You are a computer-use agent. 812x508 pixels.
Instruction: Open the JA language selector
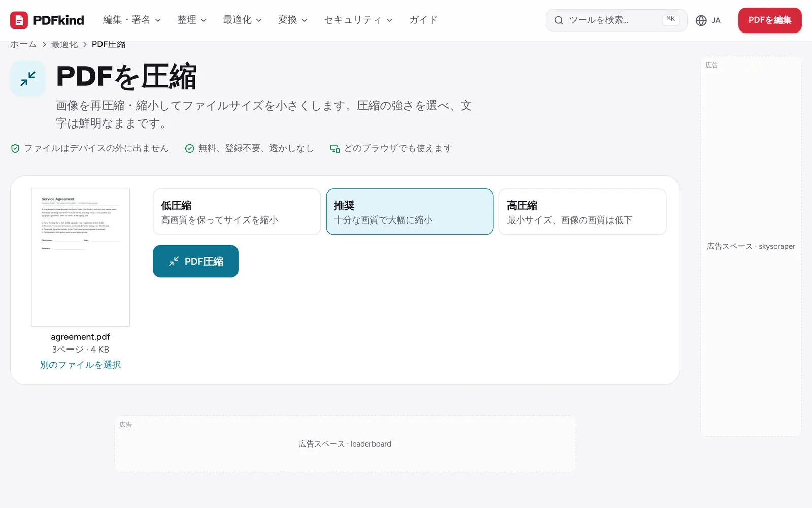pos(708,20)
